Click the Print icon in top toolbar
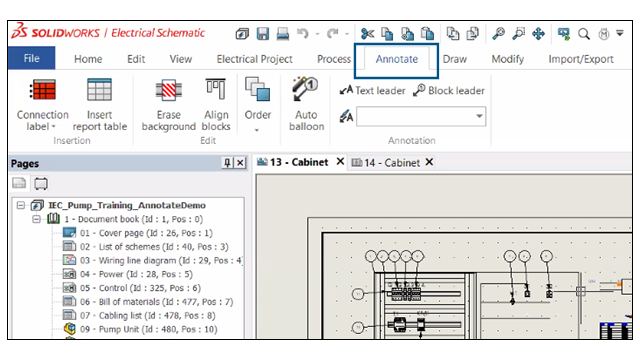Screen dimensions: 640x360 coord(283,34)
